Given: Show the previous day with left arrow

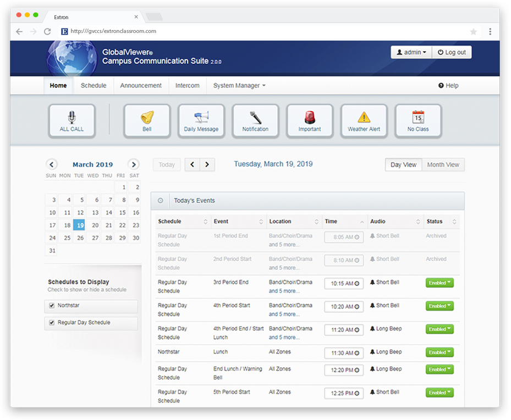Looking at the screenshot, I should pos(193,164).
